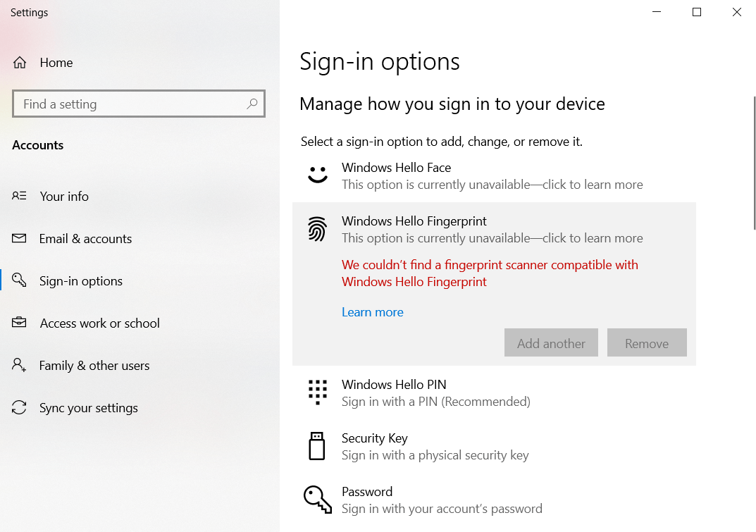Select the Windows Hello Face smiley icon
Image resolution: width=756 pixels, height=532 pixels.
(x=317, y=175)
